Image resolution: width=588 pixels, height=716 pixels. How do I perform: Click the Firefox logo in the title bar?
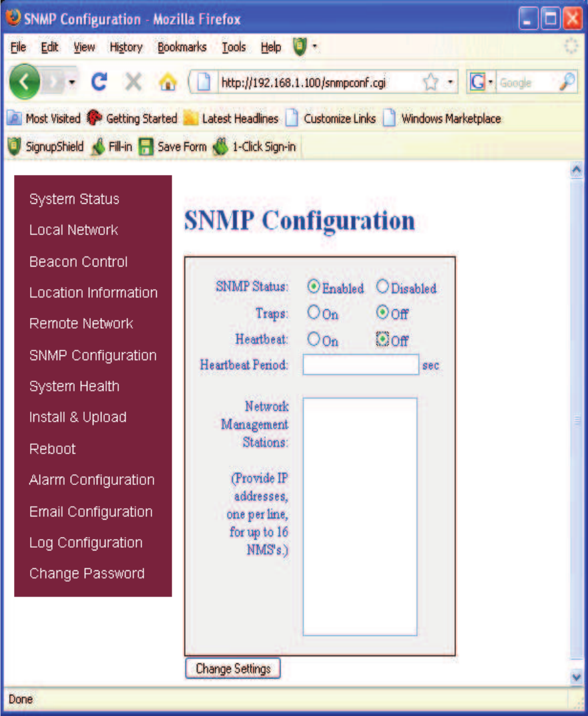click(14, 17)
